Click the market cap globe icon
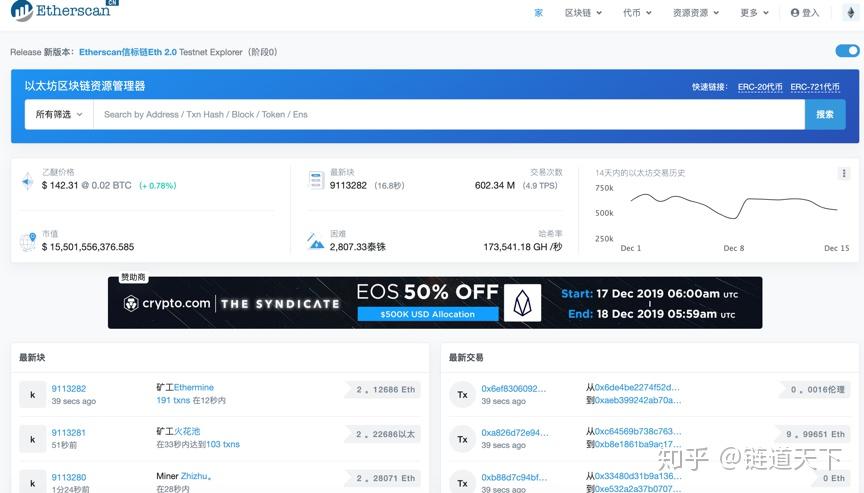The height and width of the screenshot is (493, 864). (28, 241)
